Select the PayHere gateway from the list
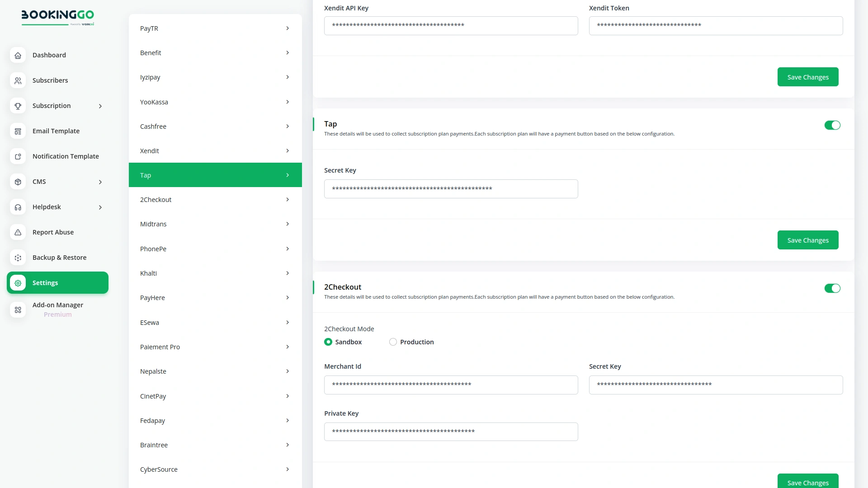Image resolution: width=868 pixels, height=488 pixels. click(x=215, y=297)
